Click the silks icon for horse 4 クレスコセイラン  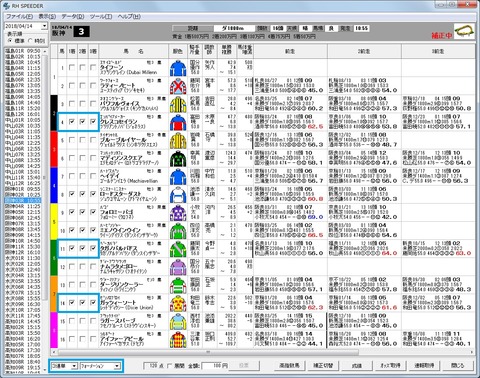[x=178, y=122]
